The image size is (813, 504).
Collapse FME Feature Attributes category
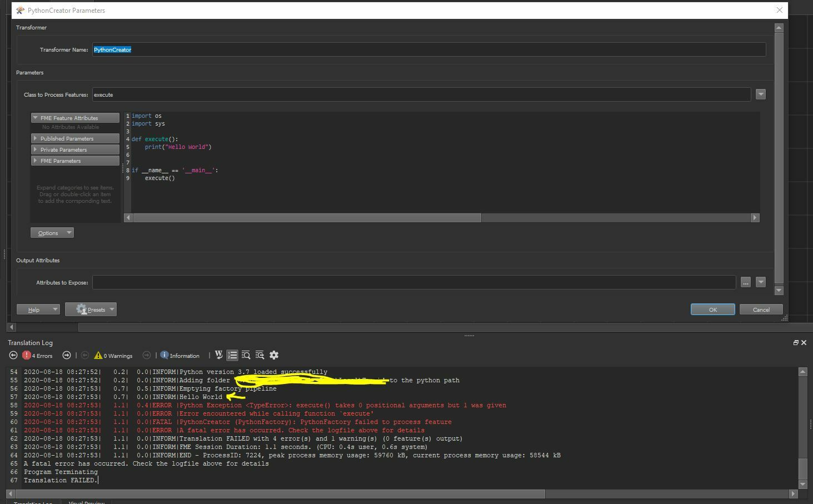click(x=75, y=118)
